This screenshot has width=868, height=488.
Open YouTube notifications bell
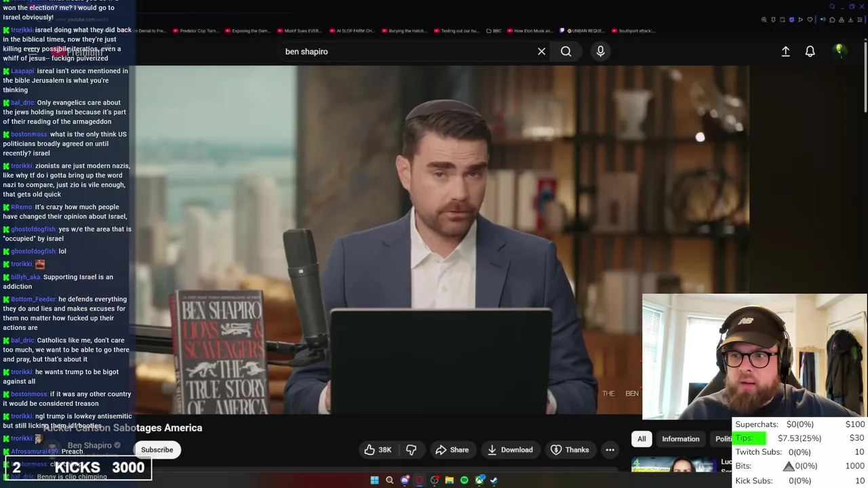(x=810, y=52)
